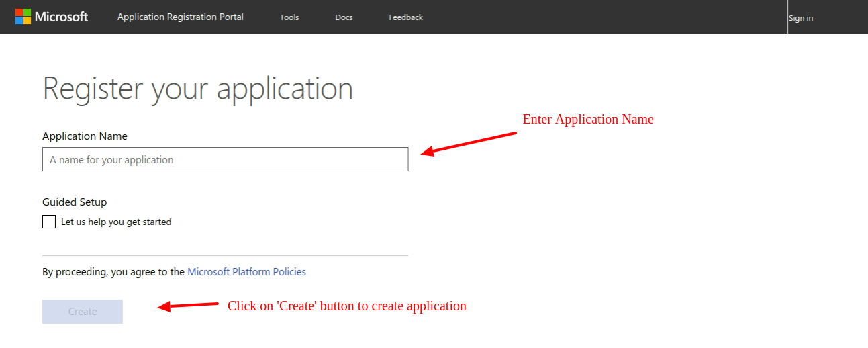The width and height of the screenshot is (868, 348).
Task: Click the Sign in link
Action: point(801,18)
